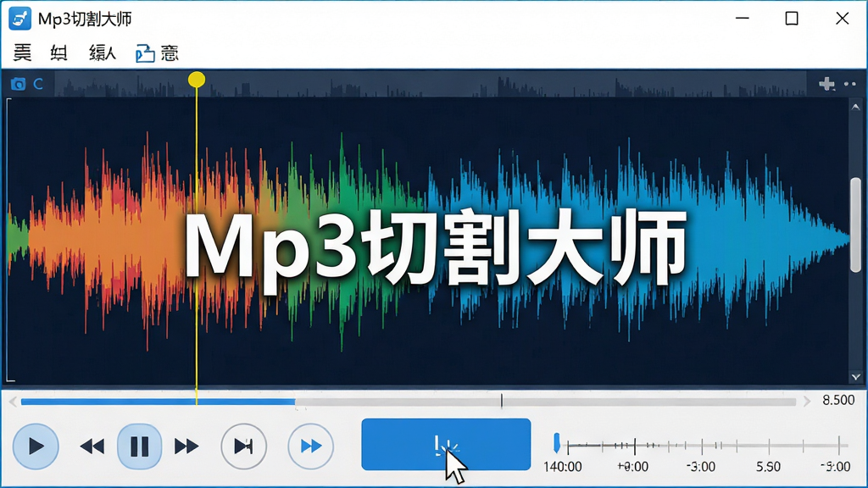868x488 pixels.
Task: Click the 140:00 time label
Action: click(563, 467)
